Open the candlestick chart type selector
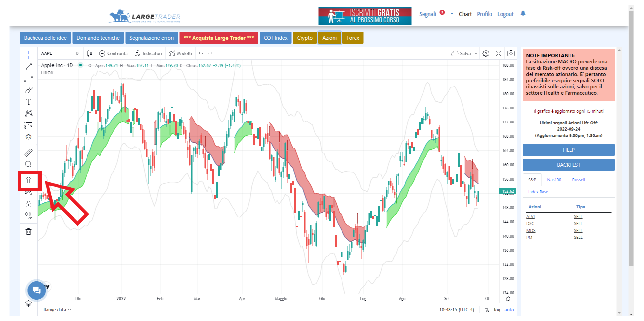This screenshot has width=644, height=321. [90, 53]
